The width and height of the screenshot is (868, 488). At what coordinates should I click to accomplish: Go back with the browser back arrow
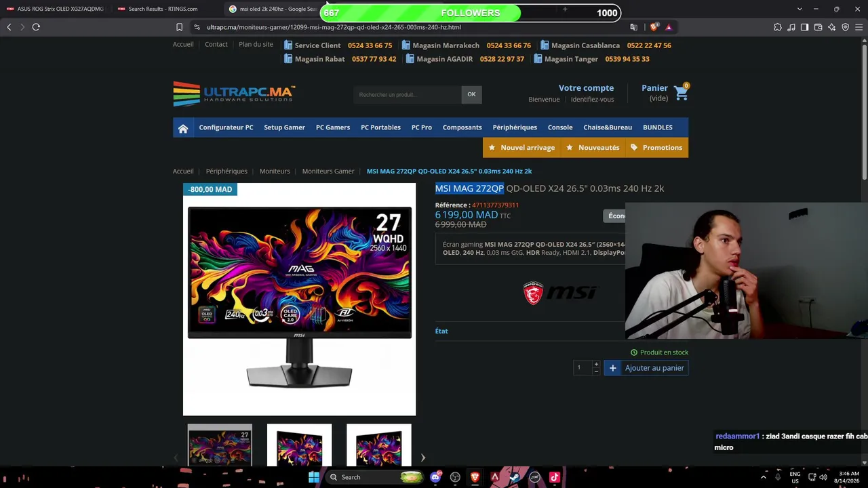click(9, 27)
